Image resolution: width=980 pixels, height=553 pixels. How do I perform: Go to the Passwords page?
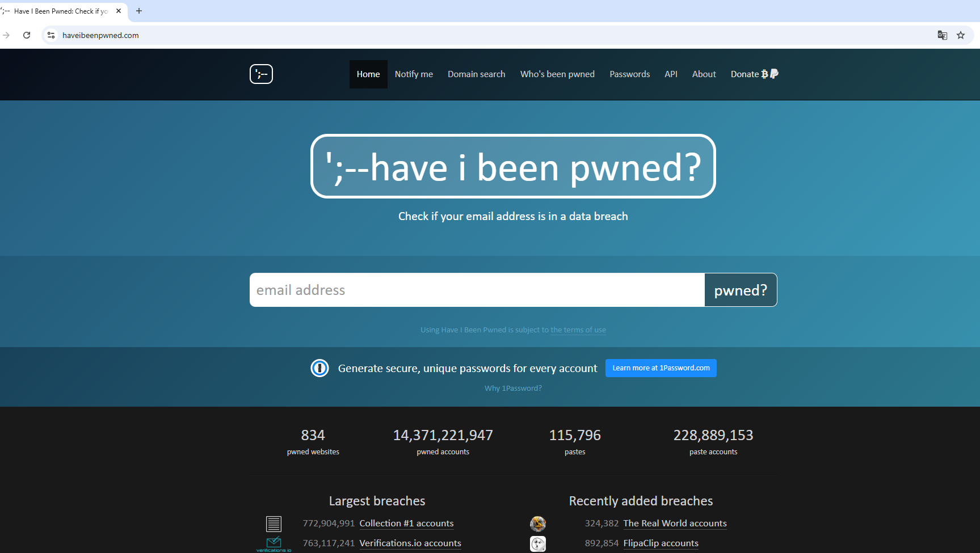[629, 74]
